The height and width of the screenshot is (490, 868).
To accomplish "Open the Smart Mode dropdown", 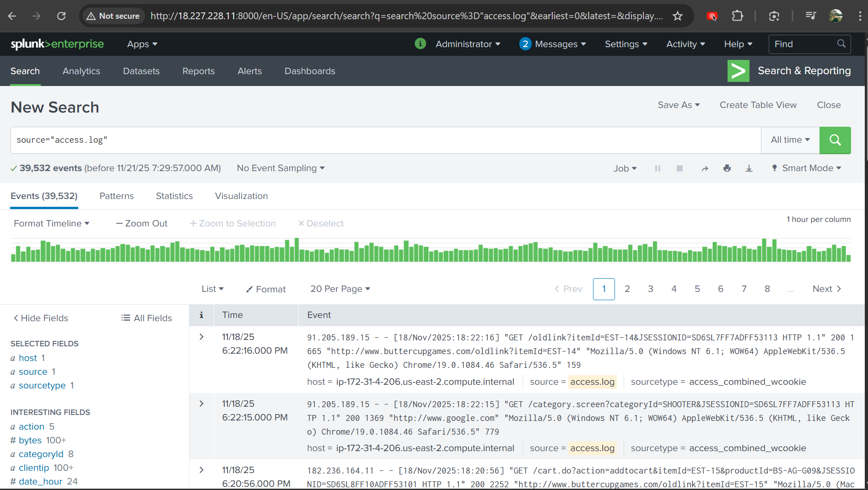I will click(x=807, y=168).
